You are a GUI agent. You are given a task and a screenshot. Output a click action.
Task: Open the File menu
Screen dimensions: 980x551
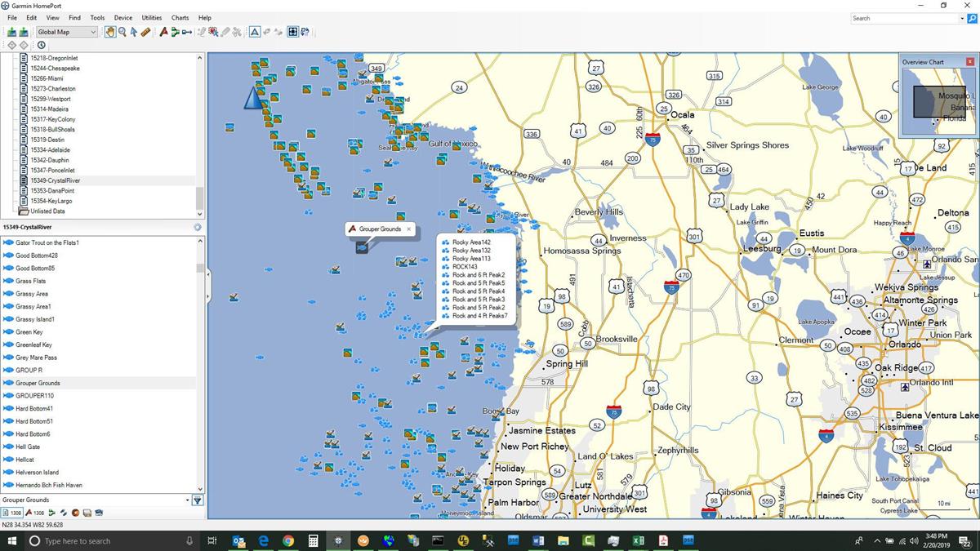pyautogui.click(x=12, y=18)
